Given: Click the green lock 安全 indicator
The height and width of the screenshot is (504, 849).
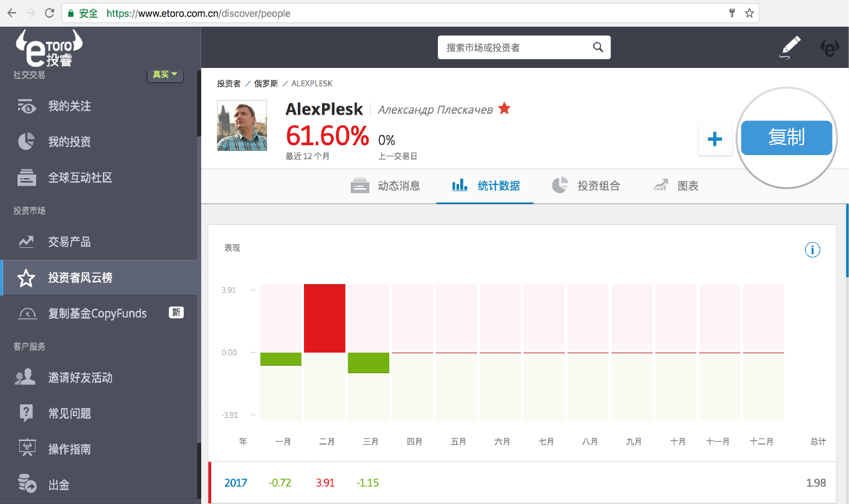Looking at the screenshot, I should 83,13.
